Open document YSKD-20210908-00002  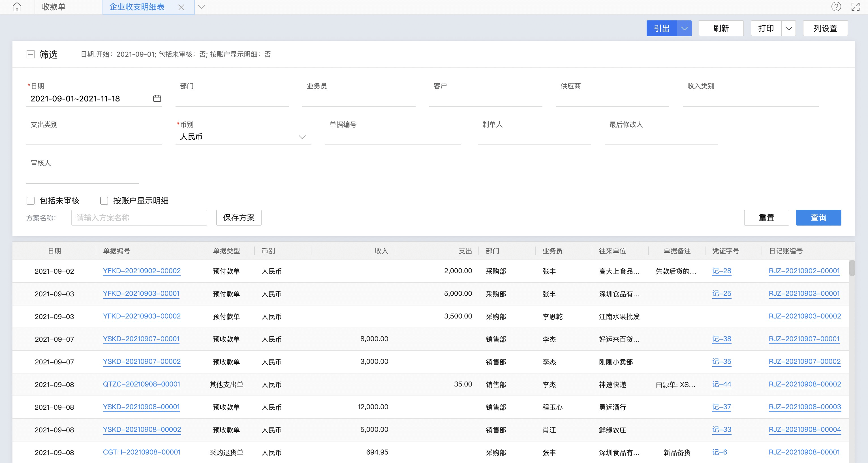click(142, 429)
